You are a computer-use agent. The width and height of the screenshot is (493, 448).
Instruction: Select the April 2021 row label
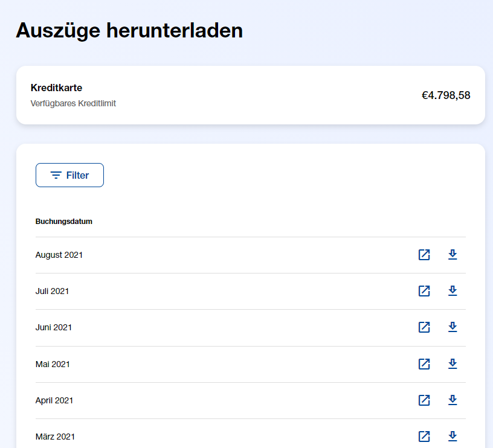pos(54,400)
